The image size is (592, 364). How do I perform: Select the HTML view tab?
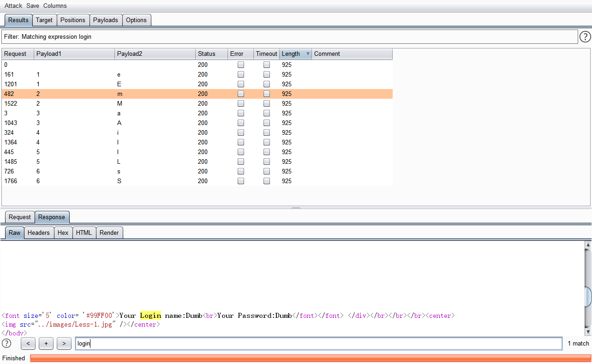click(84, 233)
